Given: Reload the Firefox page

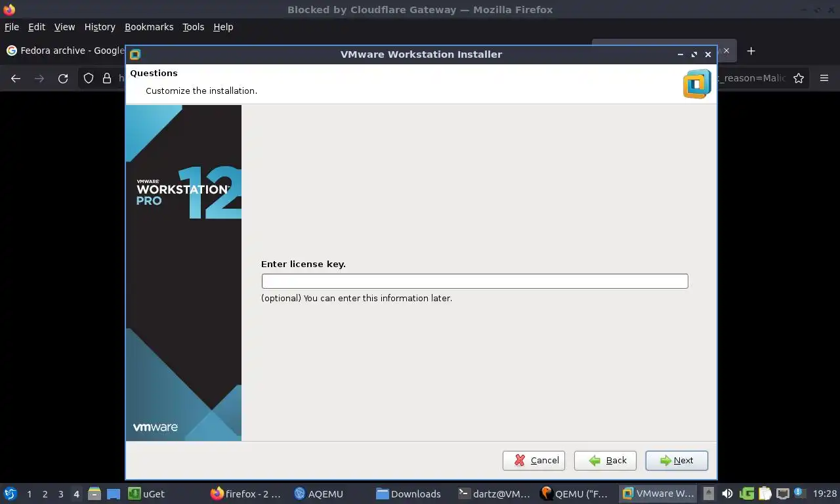Looking at the screenshot, I should 63,78.
